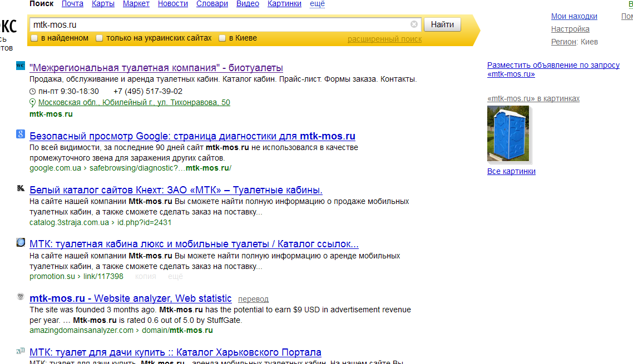Click the Найти search button
The width and height of the screenshot is (633, 364).
coord(442,24)
